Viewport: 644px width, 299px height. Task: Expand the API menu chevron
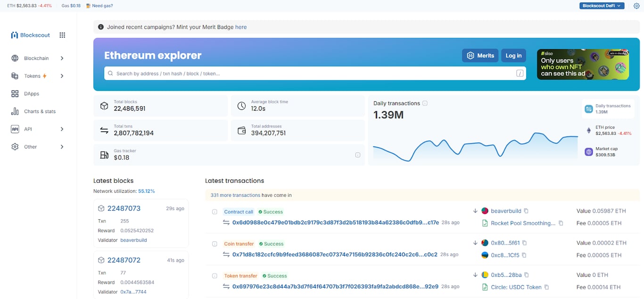click(62, 129)
